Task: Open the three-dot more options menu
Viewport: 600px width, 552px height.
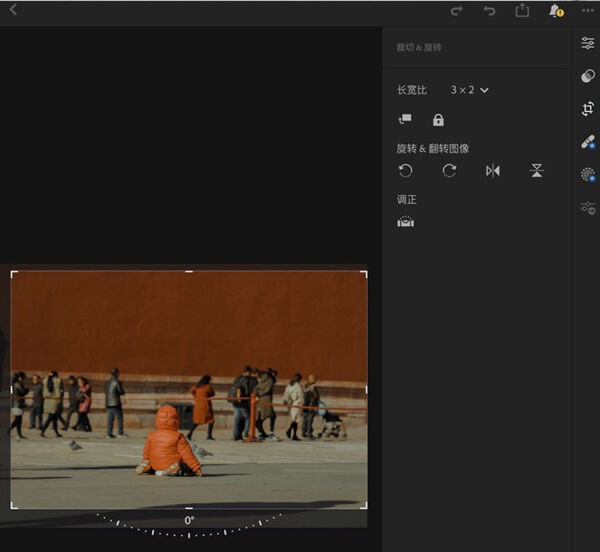Action: [x=588, y=11]
